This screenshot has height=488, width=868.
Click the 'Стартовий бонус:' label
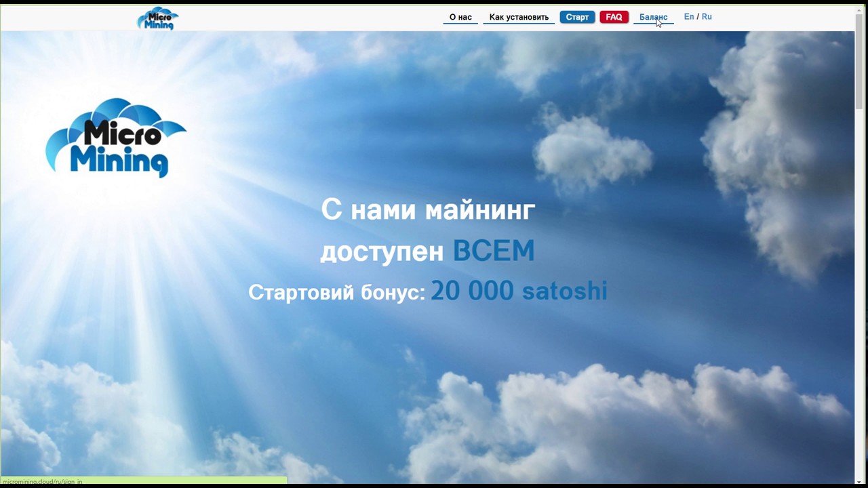pos(336,292)
